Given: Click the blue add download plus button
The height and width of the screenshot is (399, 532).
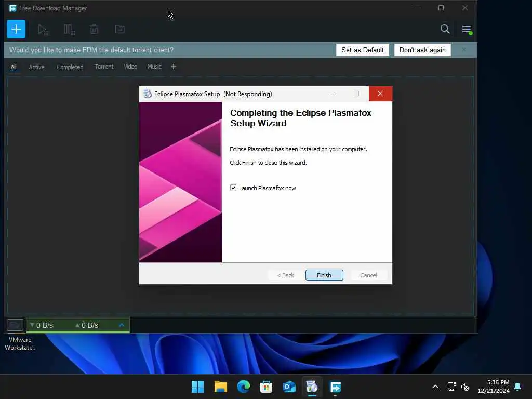Looking at the screenshot, I should coord(16,29).
